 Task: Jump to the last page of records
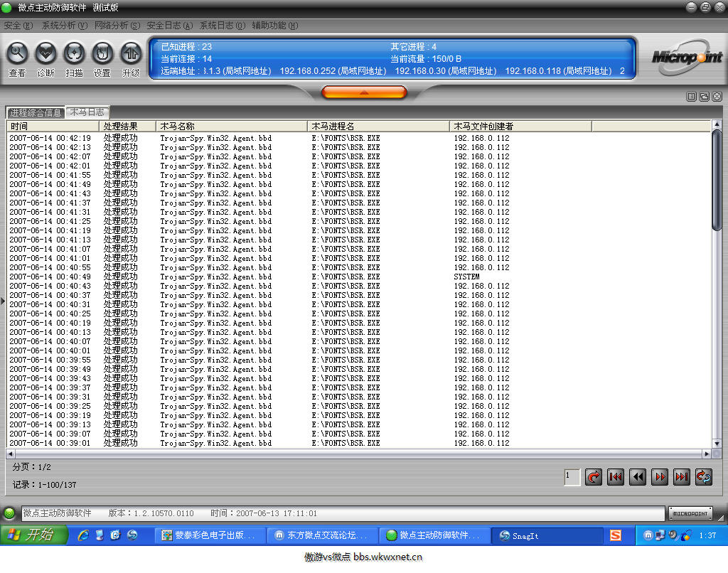[x=682, y=477]
